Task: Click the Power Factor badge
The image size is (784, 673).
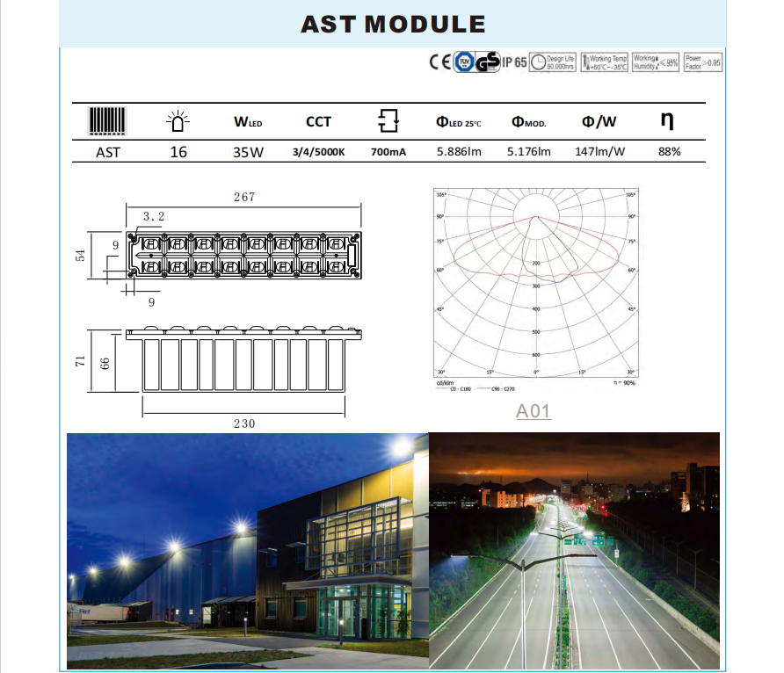Action: click(702, 62)
